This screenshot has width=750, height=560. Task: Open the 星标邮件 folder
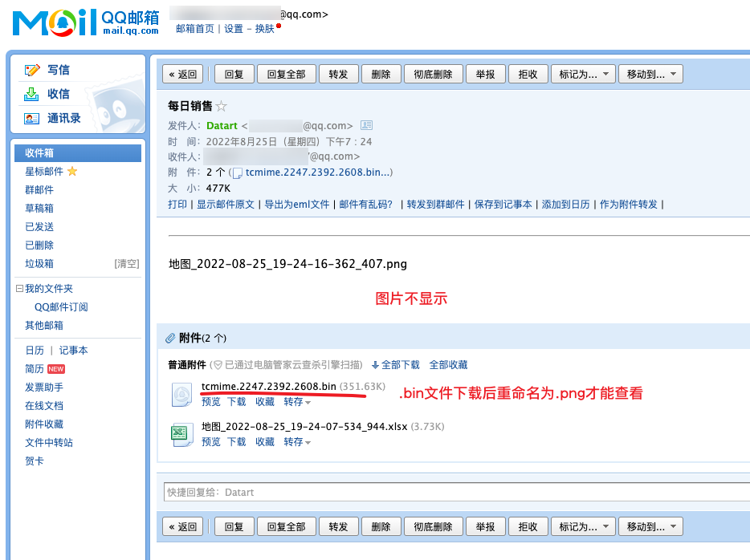[x=44, y=171]
